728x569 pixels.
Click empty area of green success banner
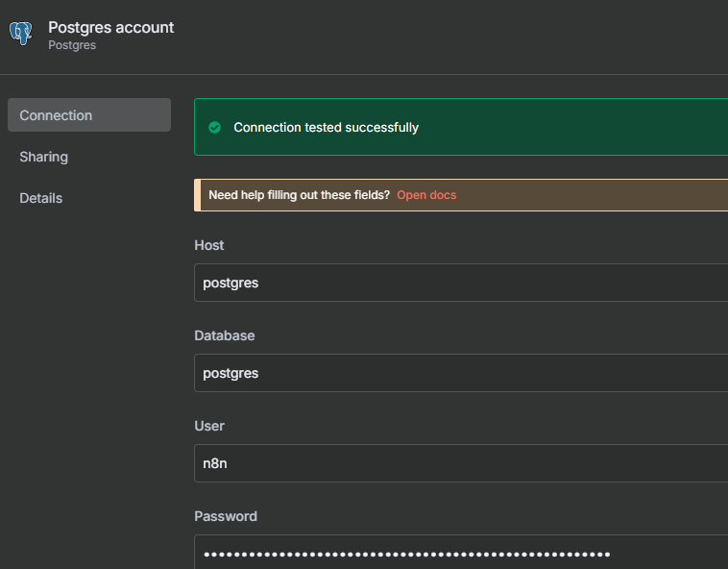pos(576,127)
